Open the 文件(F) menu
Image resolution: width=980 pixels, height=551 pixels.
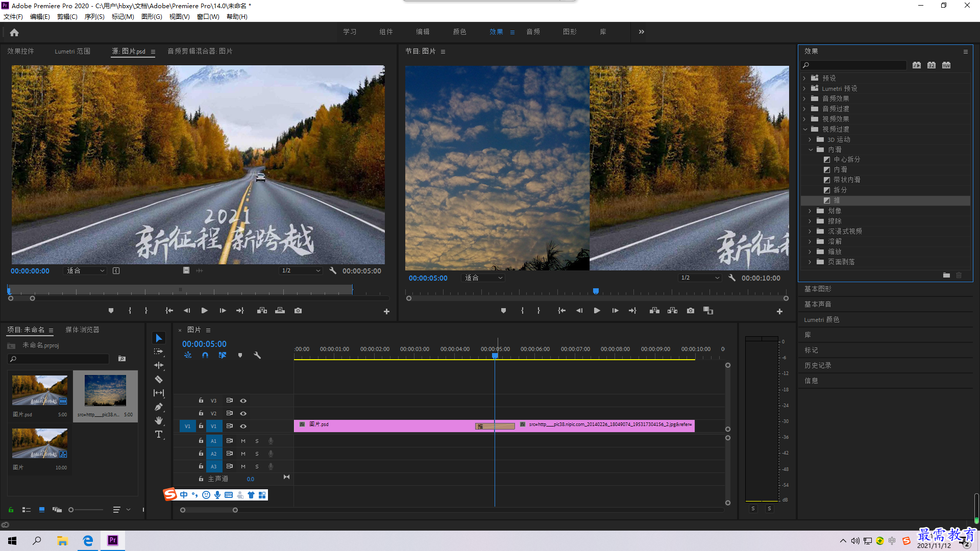(x=13, y=17)
